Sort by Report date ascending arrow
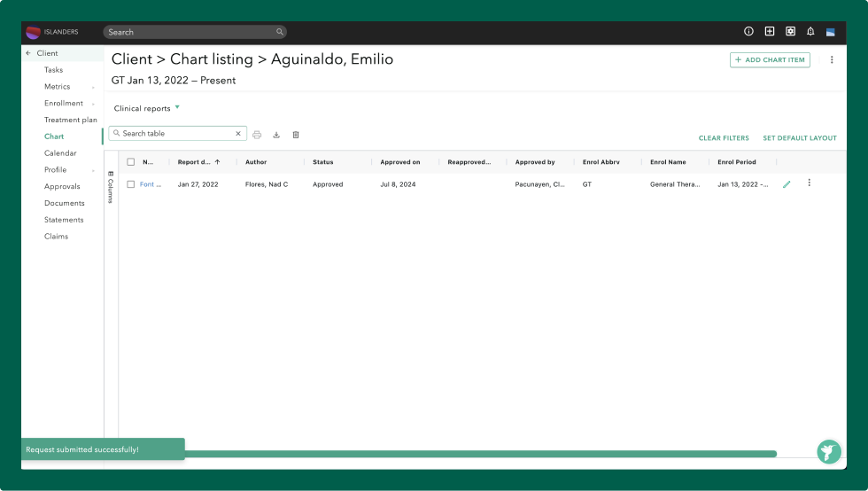Image resolution: width=868 pixels, height=491 pixels. coord(218,162)
